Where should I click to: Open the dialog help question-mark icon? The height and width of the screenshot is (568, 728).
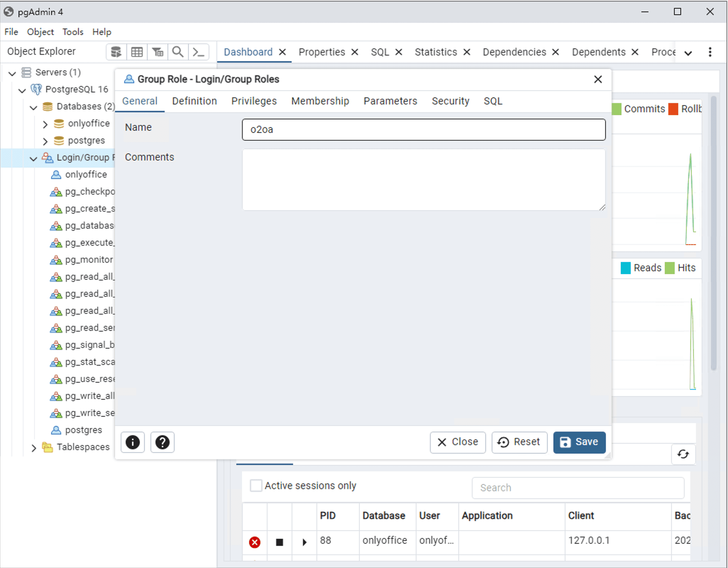[x=162, y=442]
